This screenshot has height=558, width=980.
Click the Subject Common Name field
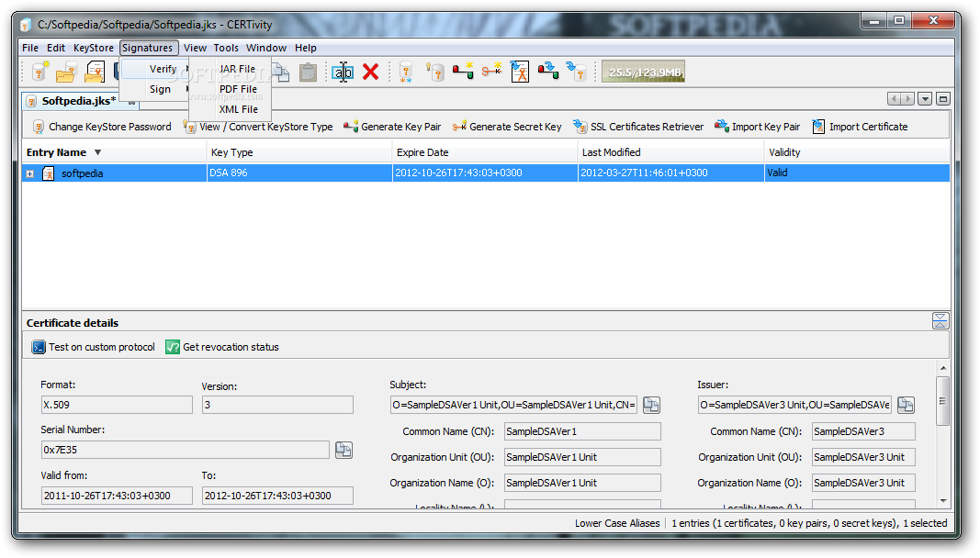pyautogui.click(x=582, y=431)
